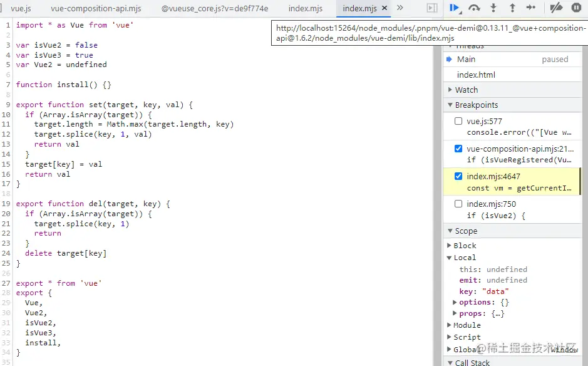
Task: Click 'console.error(("[Vue w…' breakpoint code
Action: pyautogui.click(x=519, y=132)
